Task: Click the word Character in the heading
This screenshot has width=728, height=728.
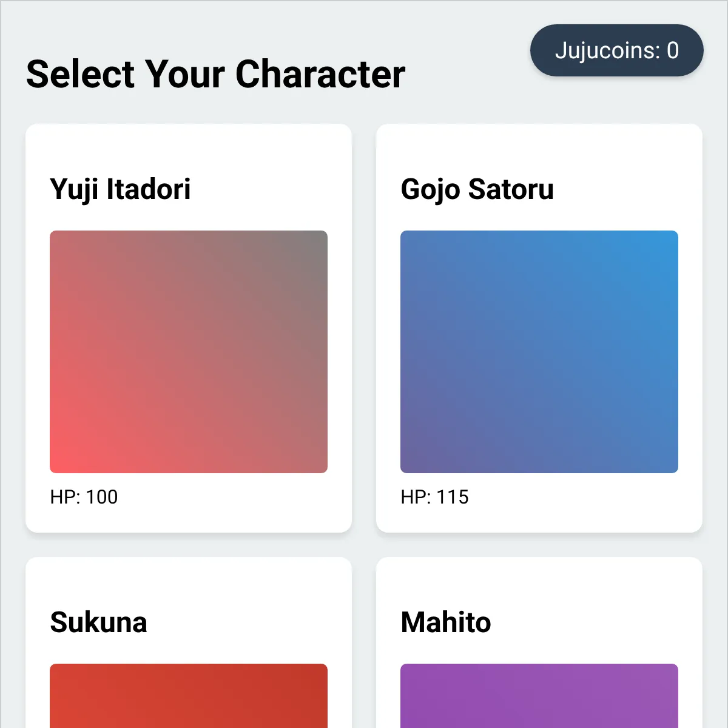Action: click(x=320, y=74)
